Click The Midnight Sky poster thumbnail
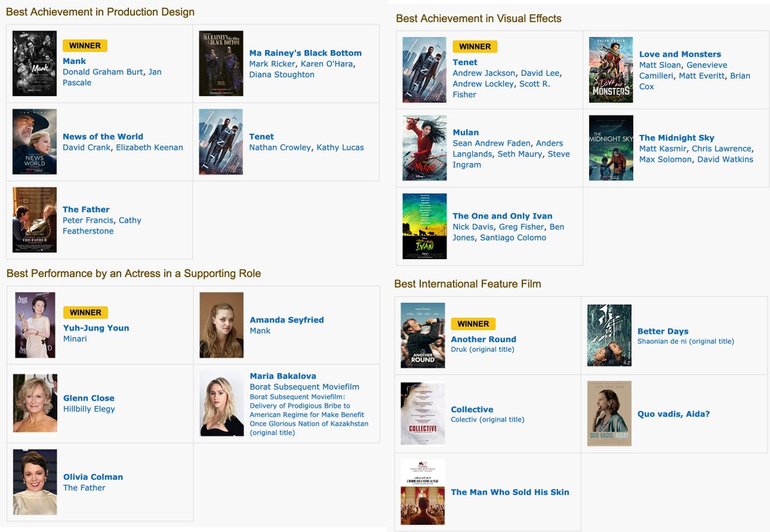 pyautogui.click(x=611, y=148)
